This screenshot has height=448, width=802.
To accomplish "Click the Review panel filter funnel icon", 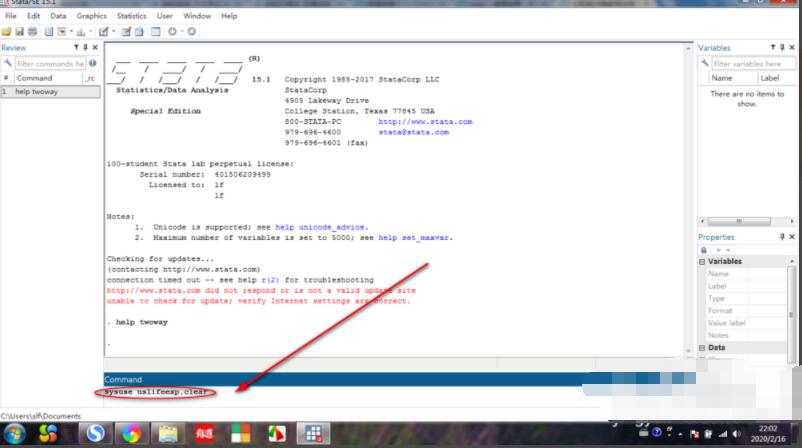I will coord(76,48).
